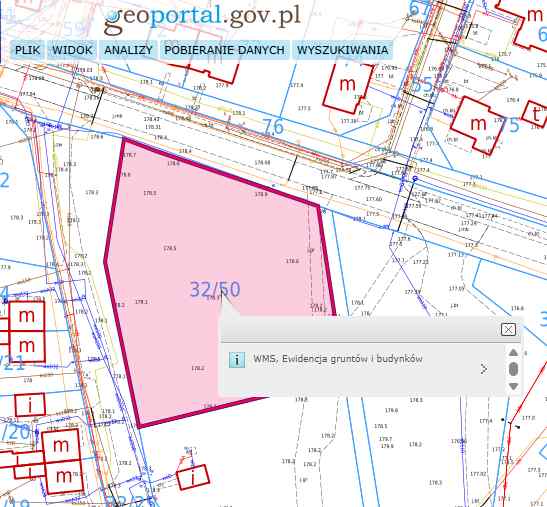Open the ANALIZY menu
This screenshot has width=547, height=507.
[128, 50]
